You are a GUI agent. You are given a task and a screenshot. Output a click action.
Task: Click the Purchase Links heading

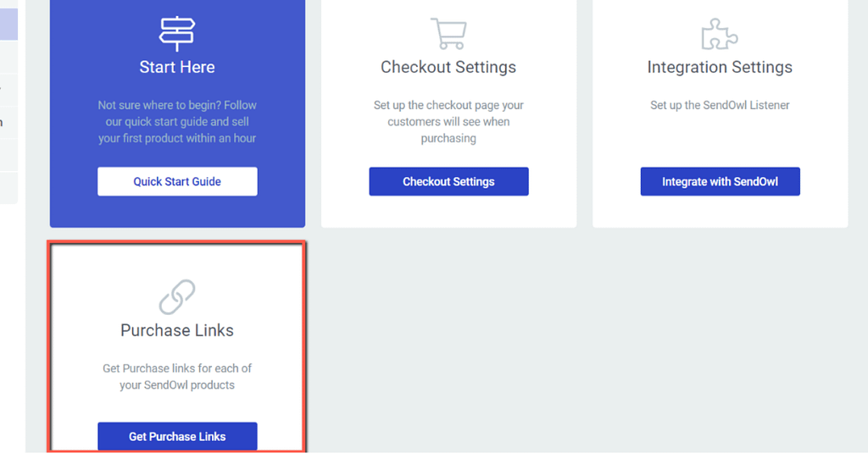click(x=177, y=330)
